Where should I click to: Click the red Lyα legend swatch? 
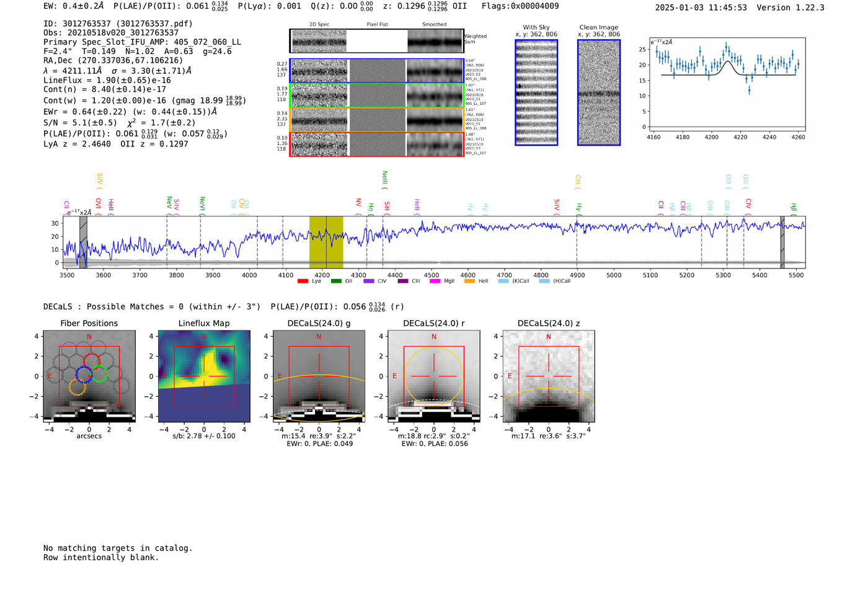[303, 281]
